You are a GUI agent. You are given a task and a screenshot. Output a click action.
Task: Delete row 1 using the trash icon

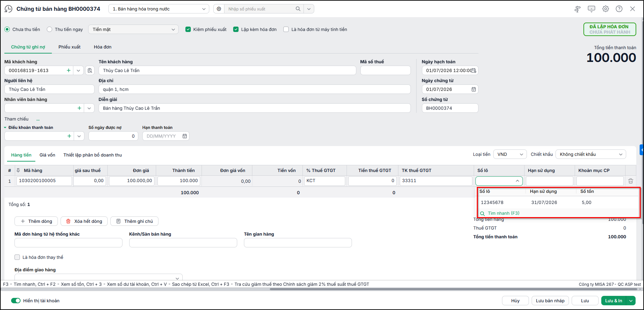click(x=631, y=181)
